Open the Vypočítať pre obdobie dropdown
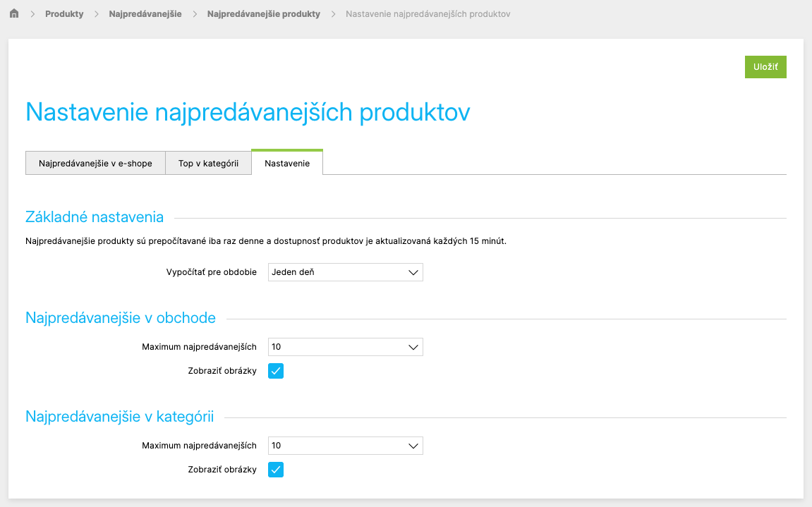The width and height of the screenshot is (812, 507). pyautogui.click(x=346, y=272)
